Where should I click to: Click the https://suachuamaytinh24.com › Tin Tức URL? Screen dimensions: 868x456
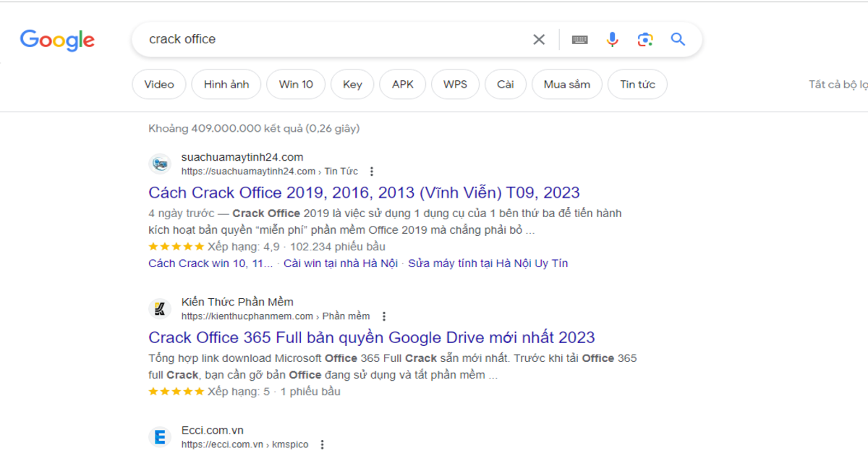(270, 172)
